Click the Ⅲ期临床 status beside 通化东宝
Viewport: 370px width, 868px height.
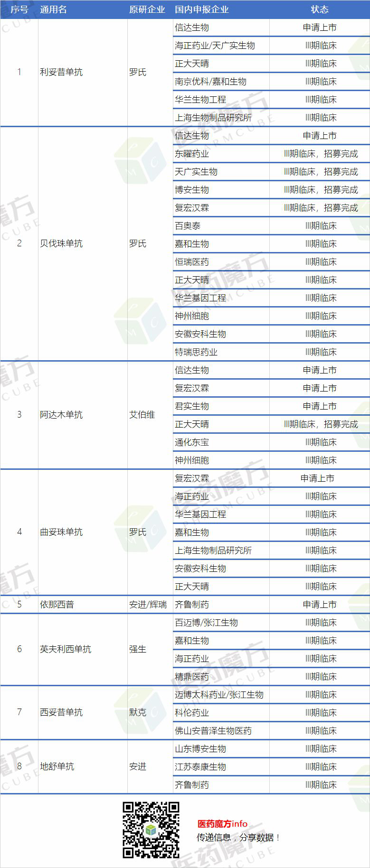click(321, 442)
